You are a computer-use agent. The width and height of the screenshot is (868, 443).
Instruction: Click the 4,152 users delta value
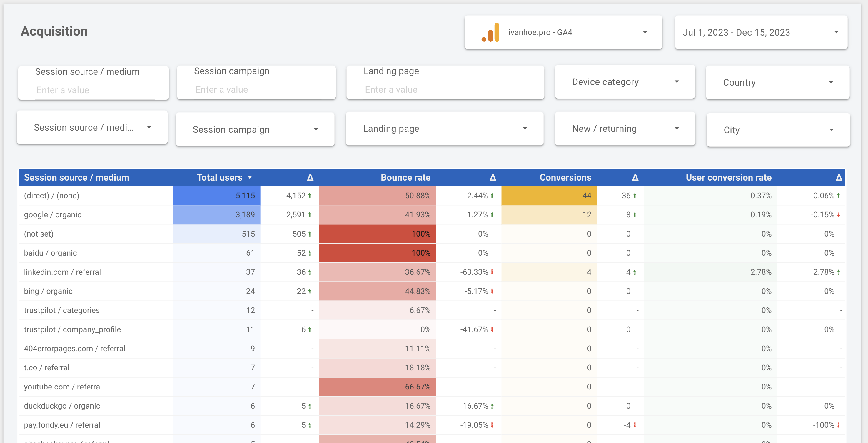click(296, 196)
